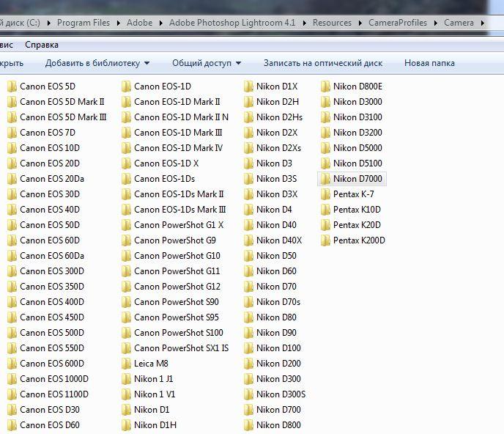Click the Canon PowerShot G1 X folder icon

pyautogui.click(x=126, y=225)
